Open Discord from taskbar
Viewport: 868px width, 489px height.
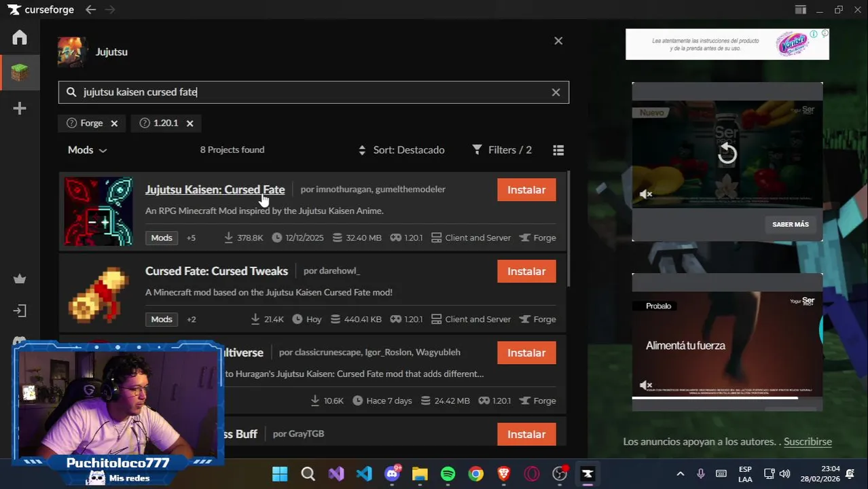click(x=392, y=473)
